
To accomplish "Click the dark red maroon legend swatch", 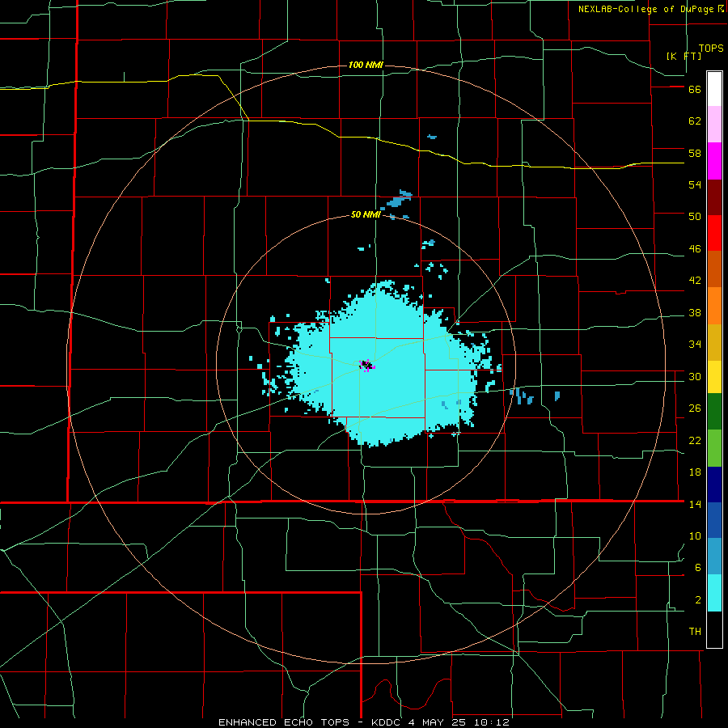I will [714, 197].
